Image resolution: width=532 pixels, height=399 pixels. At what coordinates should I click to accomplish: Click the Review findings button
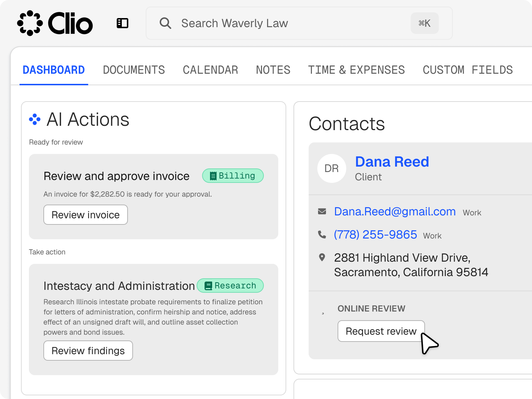88,351
